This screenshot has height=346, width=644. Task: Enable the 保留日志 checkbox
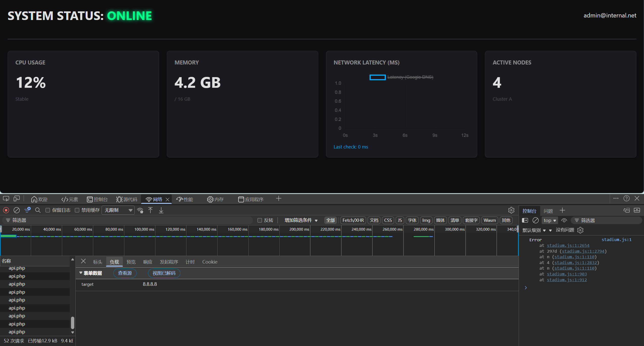coord(47,210)
